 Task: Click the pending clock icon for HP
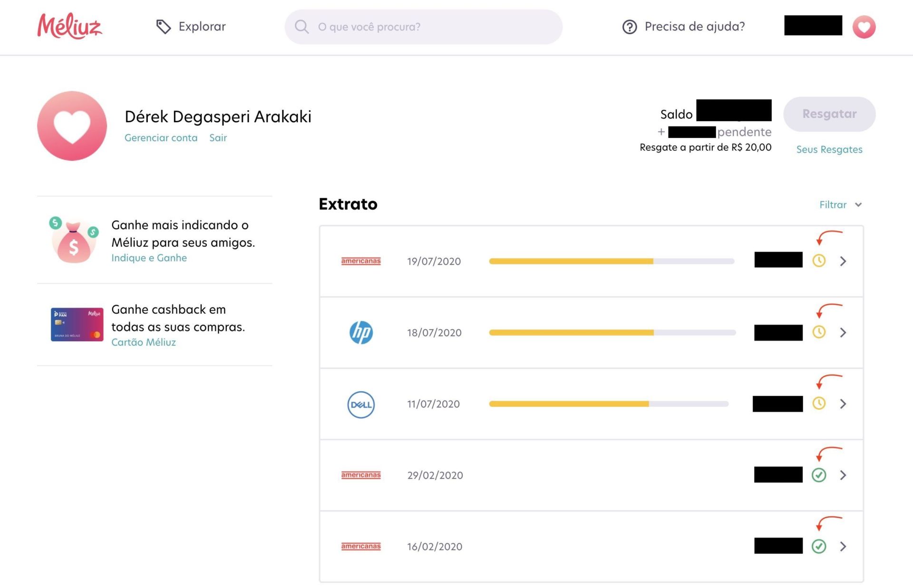pos(818,332)
